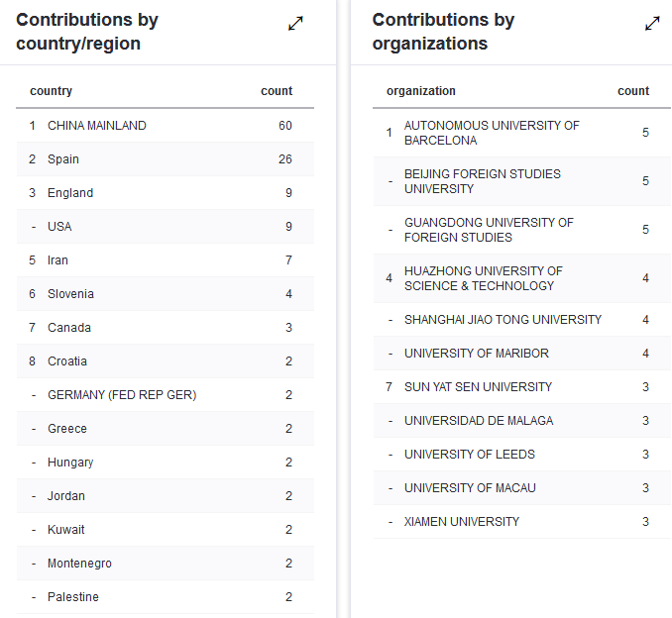
Task: Click the SUN YAT SEN UNIVERSITY entry
Action: pos(478,387)
